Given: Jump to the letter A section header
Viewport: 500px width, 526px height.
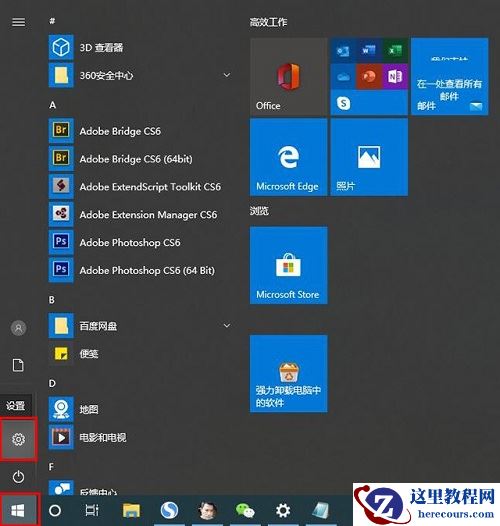Looking at the screenshot, I should 53,105.
